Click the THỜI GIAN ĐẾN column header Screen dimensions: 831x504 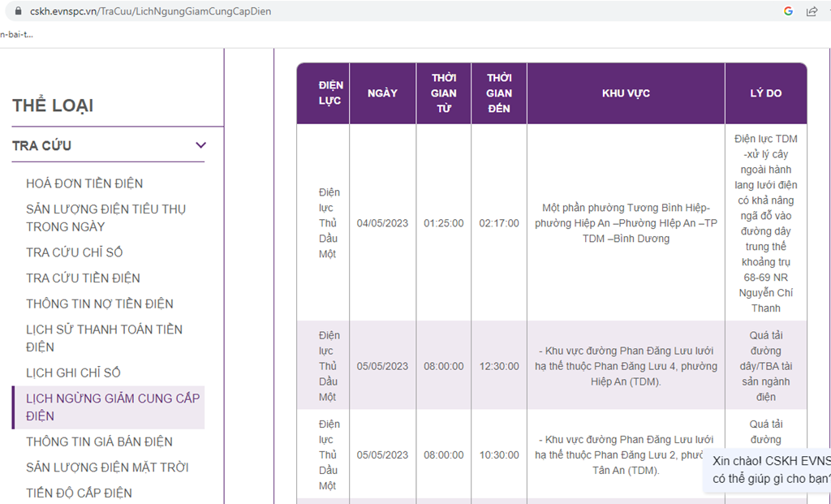click(499, 93)
